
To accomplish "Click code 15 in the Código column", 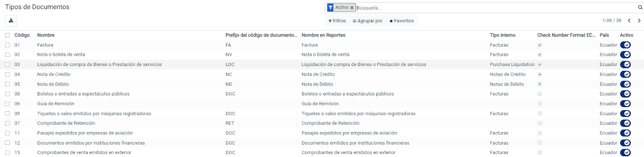I will click(x=17, y=153).
